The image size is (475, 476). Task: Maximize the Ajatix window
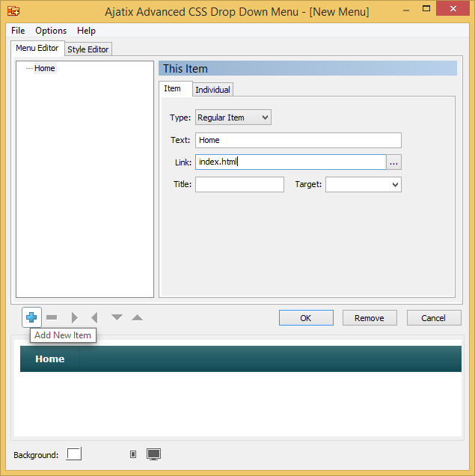pos(426,9)
